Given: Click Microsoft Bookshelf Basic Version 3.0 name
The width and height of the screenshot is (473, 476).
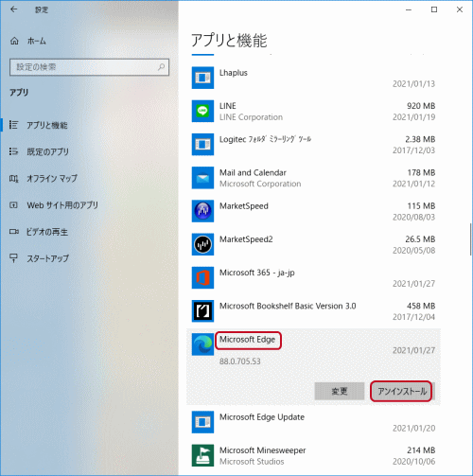Looking at the screenshot, I should coord(288,306).
